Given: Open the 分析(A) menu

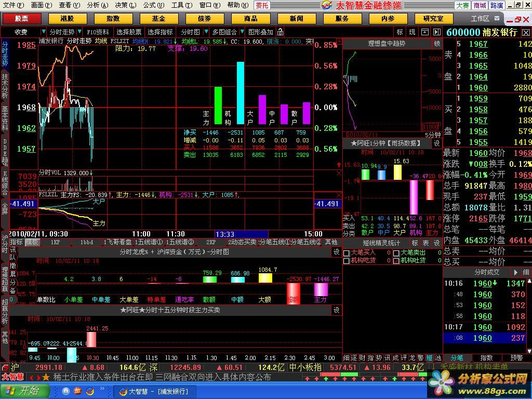Looking at the screenshot, I should point(97,5).
